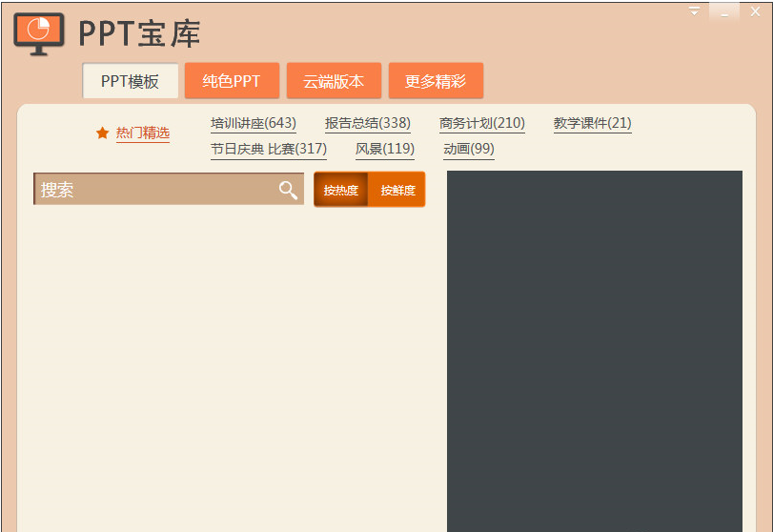The width and height of the screenshot is (773, 532).
Task: Sort templates by 按热度
Action: point(340,190)
